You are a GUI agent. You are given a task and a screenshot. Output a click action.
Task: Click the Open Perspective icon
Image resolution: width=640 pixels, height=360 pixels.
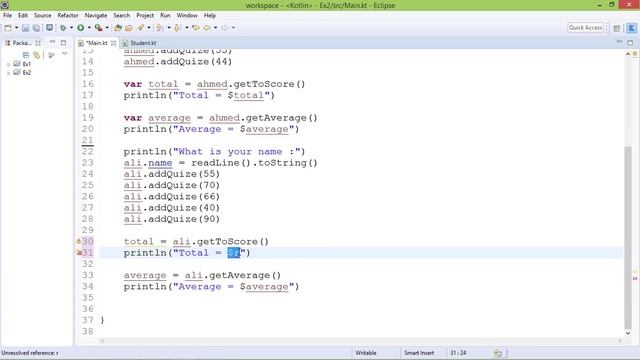[617, 28]
